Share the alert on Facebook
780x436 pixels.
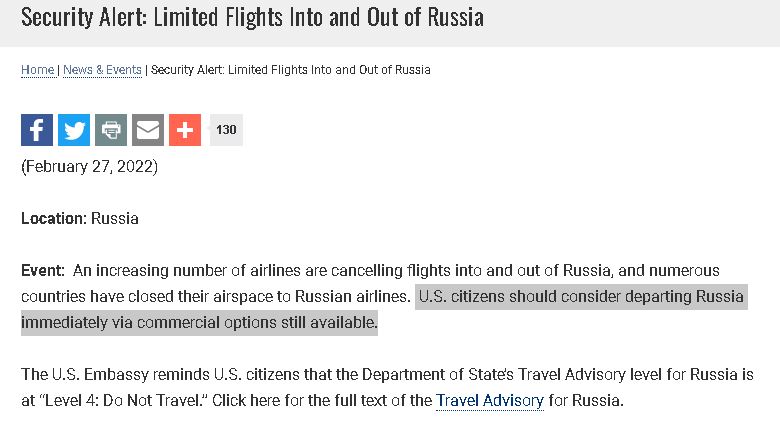tap(37, 130)
